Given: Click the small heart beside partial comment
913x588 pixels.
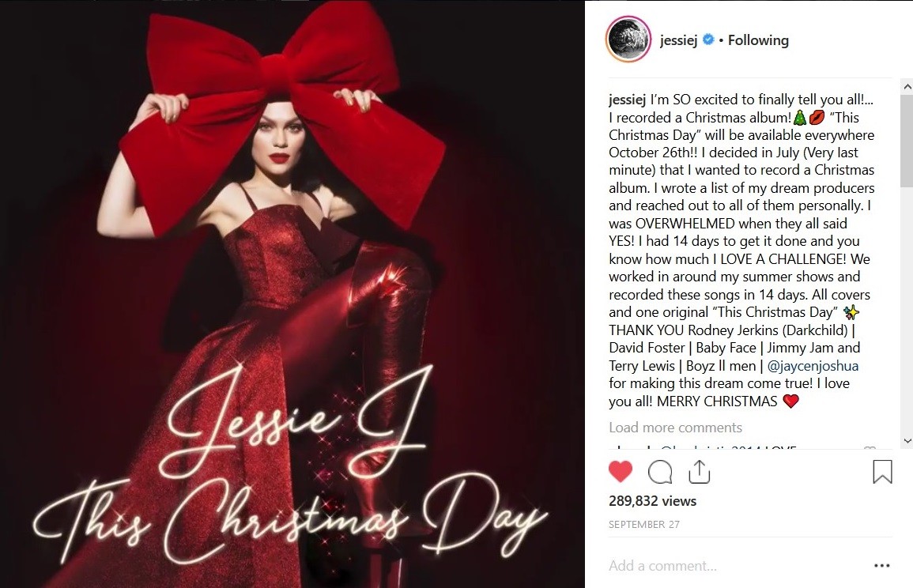Looking at the screenshot, I should [870, 447].
